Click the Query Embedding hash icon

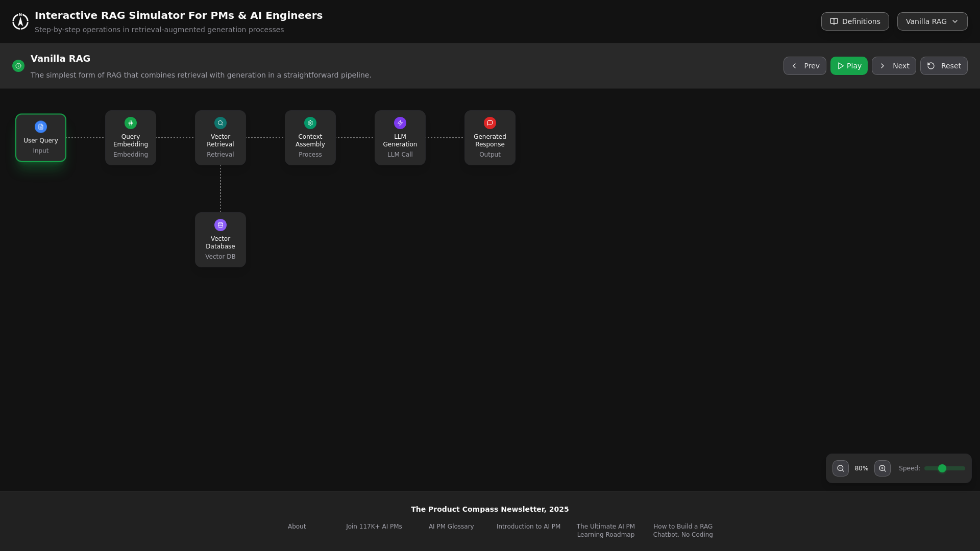pos(130,123)
